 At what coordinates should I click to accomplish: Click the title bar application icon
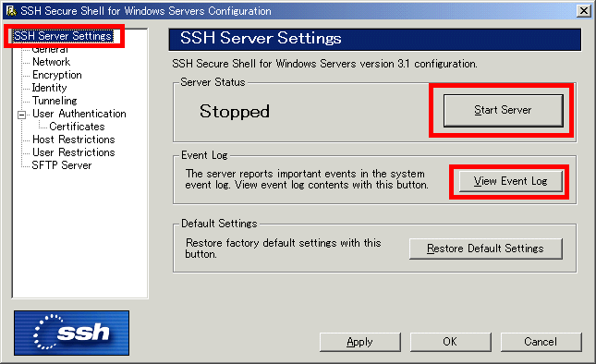point(11,11)
